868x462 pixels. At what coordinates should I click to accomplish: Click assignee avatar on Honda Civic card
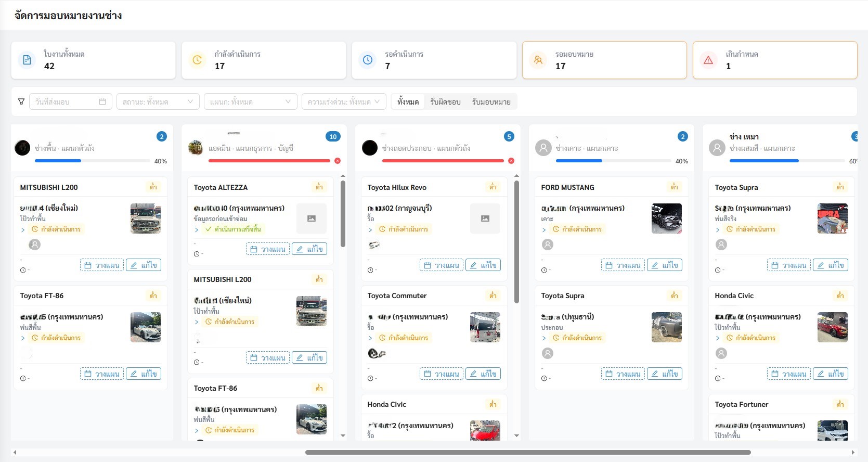[721, 353]
